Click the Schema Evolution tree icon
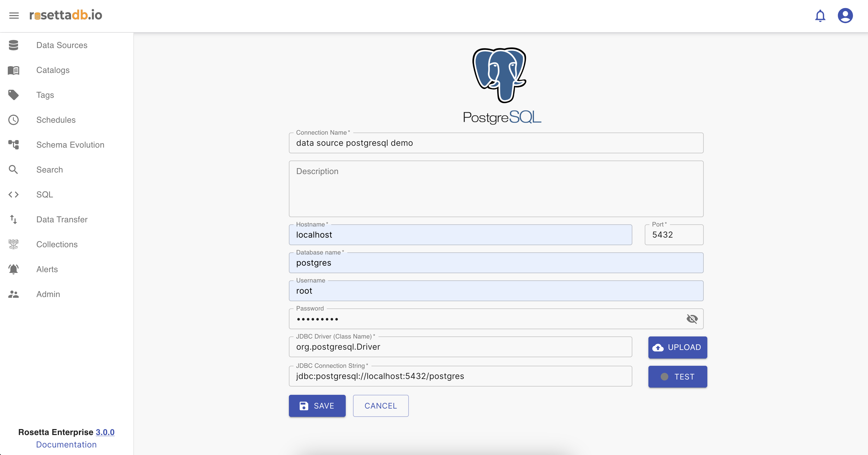Viewport: 868px width, 455px height. (x=13, y=145)
